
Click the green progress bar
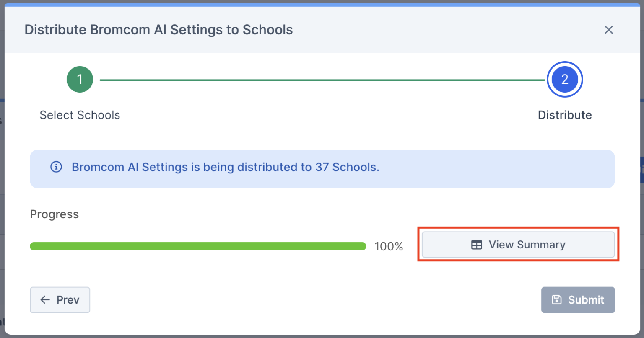tap(198, 246)
